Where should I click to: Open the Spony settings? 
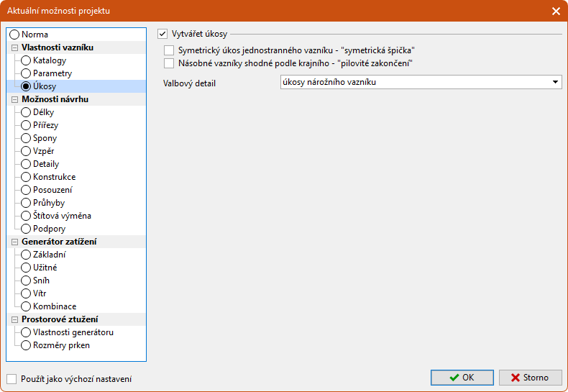point(45,138)
